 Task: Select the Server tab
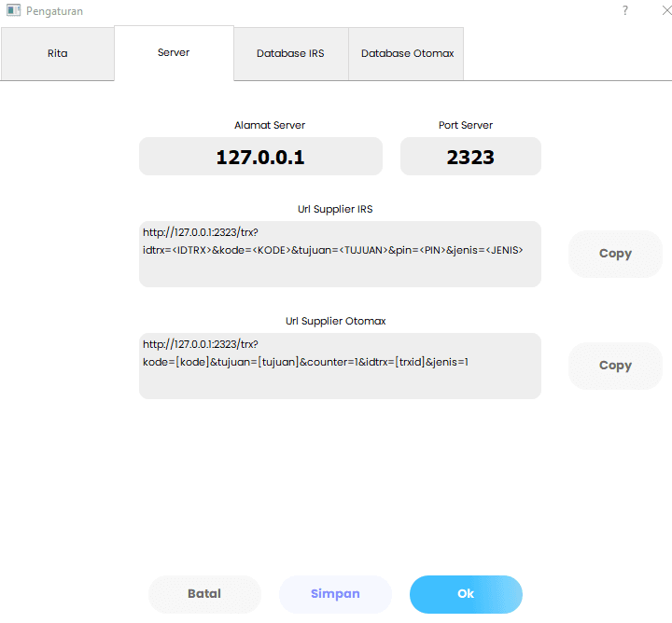point(174,52)
